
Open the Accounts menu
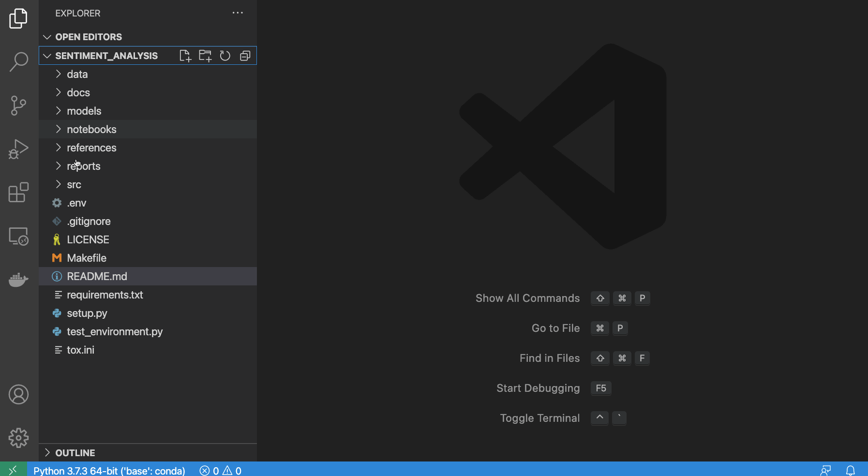coord(18,395)
